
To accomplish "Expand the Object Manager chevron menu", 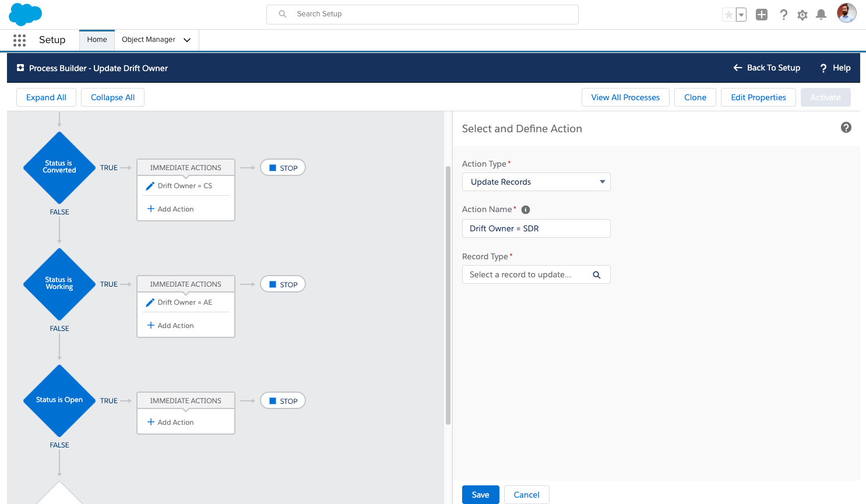I will pyautogui.click(x=187, y=40).
